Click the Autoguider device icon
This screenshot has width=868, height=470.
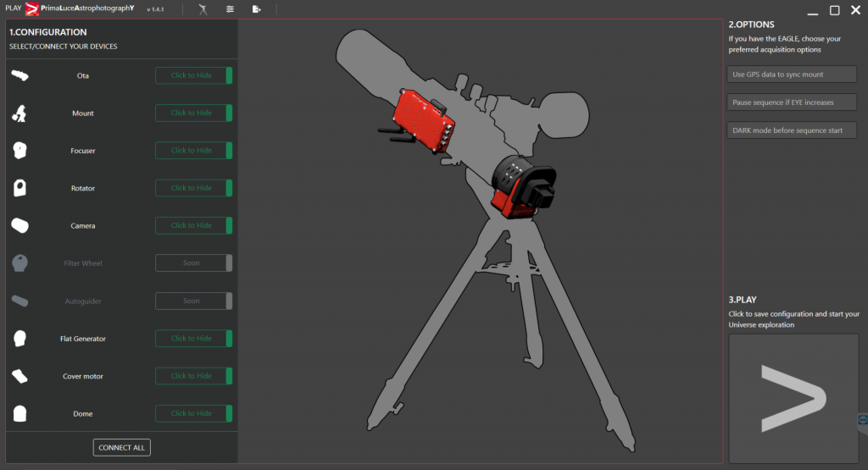[20, 301]
